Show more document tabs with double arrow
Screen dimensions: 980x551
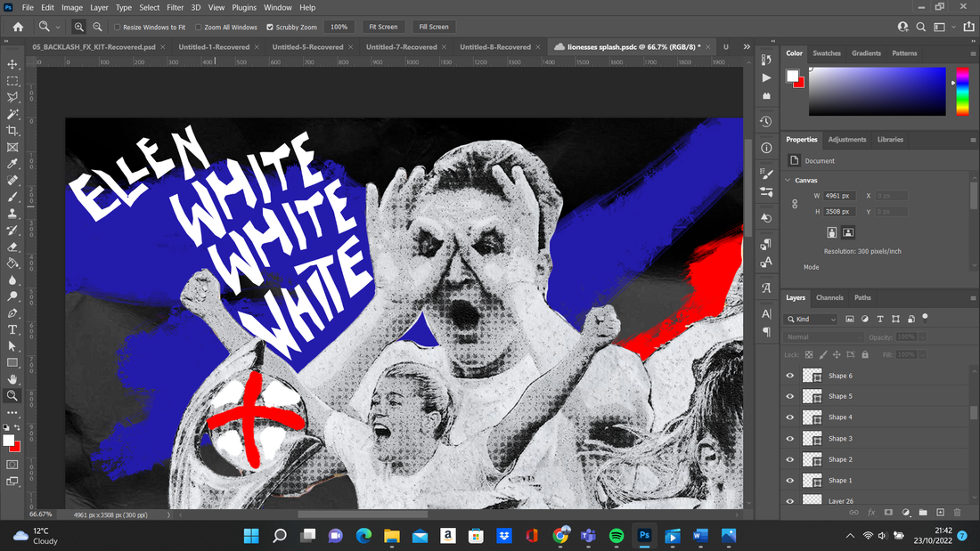pos(747,47)
